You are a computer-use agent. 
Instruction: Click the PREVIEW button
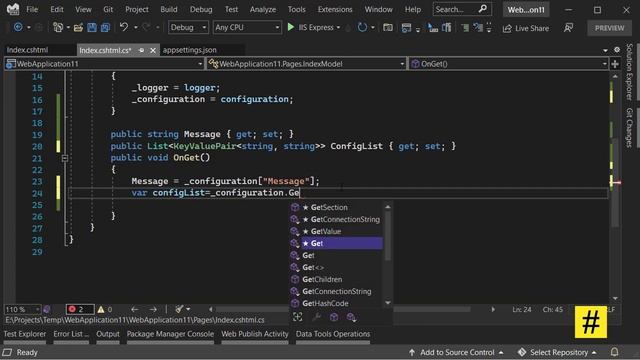coord(609,28)
